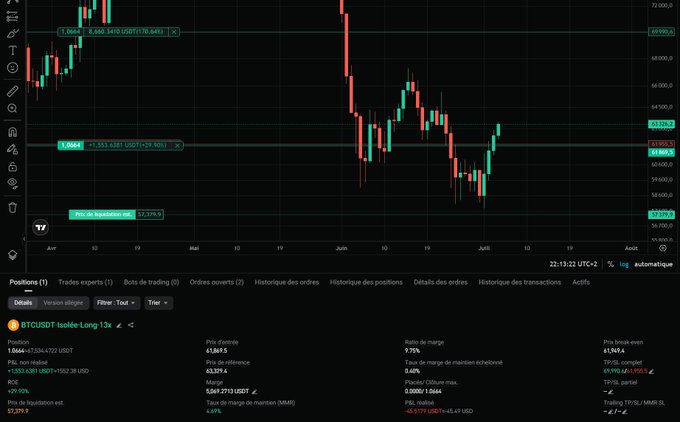Toggle lock all drawings padlock
The image size is (680, 422).
click(x=12, y=167)
